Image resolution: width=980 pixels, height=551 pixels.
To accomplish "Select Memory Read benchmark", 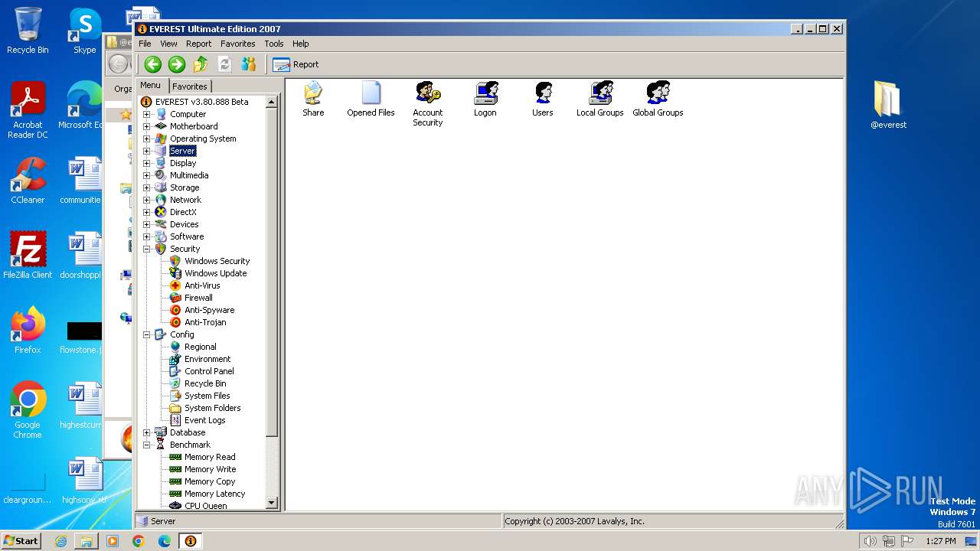I will click(x=210, y=457).
